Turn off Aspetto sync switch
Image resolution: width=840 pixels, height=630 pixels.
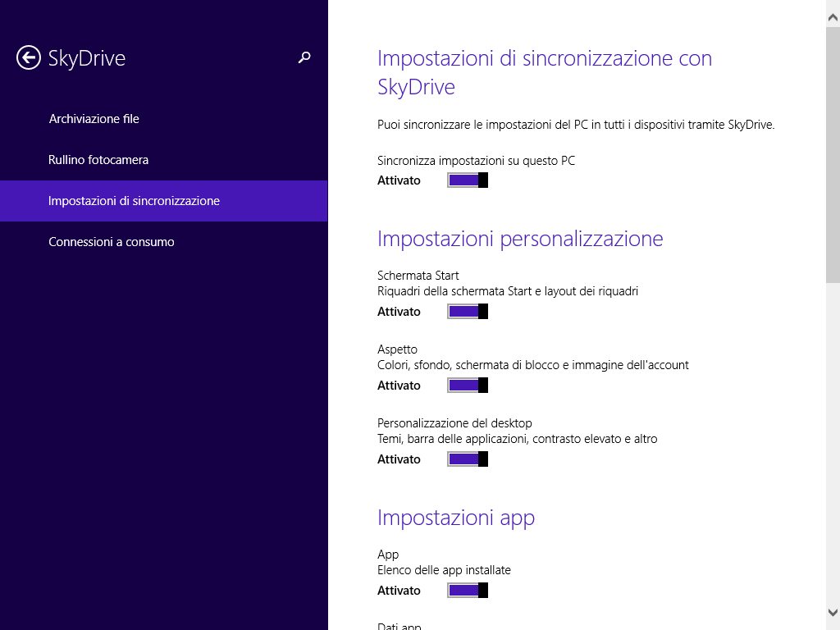tap(468, 386)
